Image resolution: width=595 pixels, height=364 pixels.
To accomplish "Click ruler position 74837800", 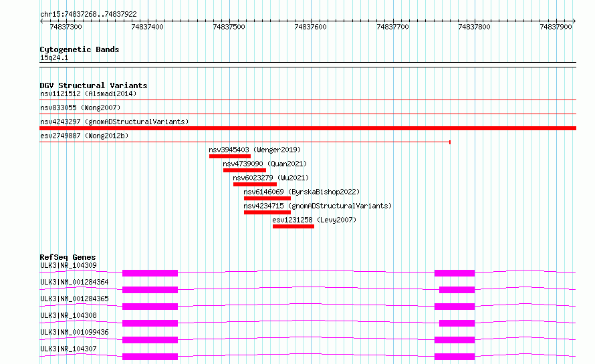I will (x=475, y=27).
